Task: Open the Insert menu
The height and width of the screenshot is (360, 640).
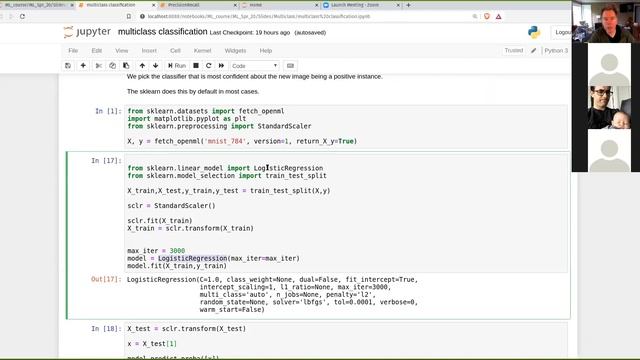Action: (149, 51)
